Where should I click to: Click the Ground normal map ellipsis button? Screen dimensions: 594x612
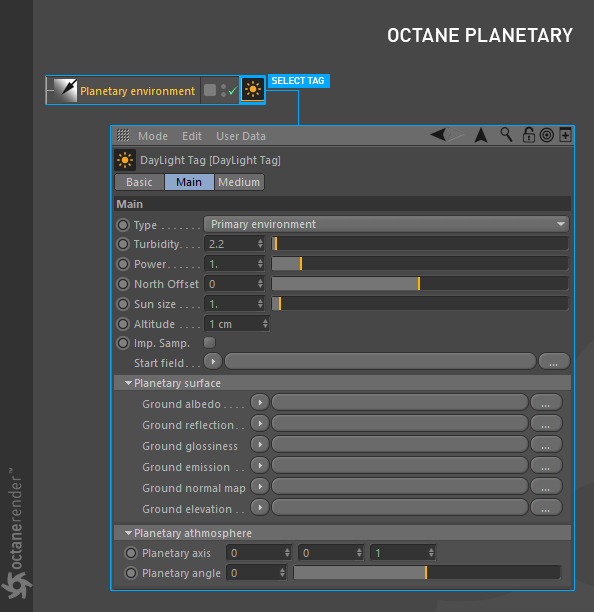coord(546,487)
